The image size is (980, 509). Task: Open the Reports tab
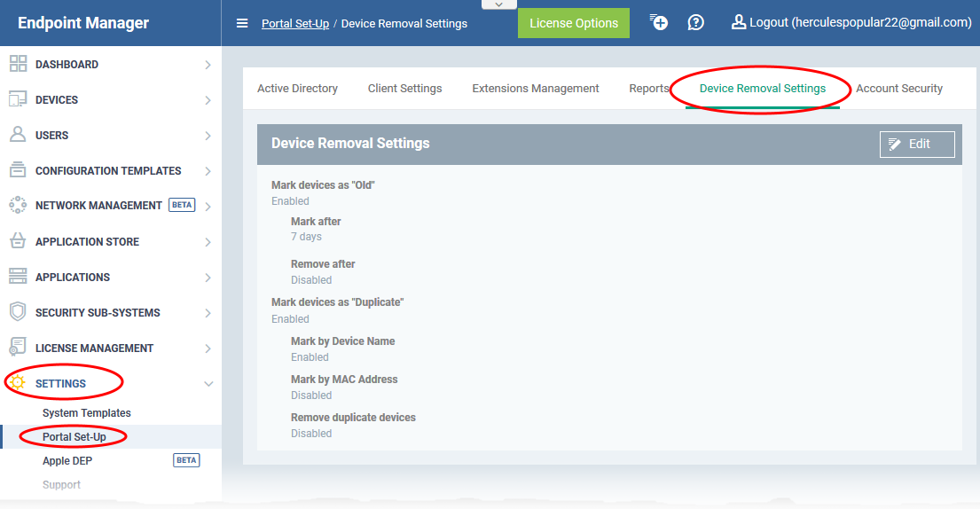pos(648,89)
